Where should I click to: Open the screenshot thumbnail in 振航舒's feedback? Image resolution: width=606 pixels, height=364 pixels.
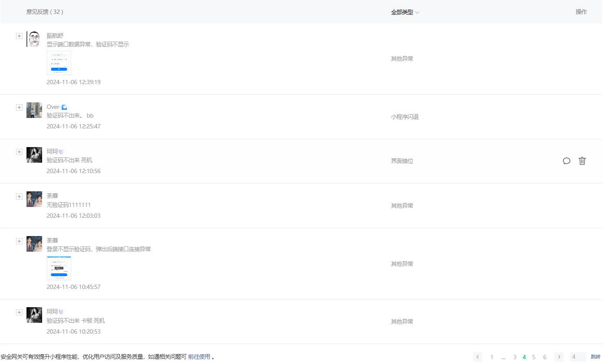coord(59,63)
